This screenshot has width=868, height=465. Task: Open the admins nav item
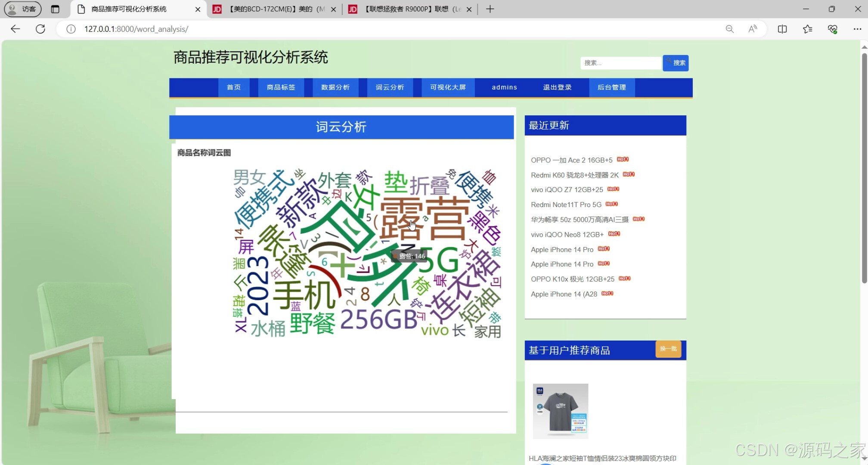click(x=504, y=87)
